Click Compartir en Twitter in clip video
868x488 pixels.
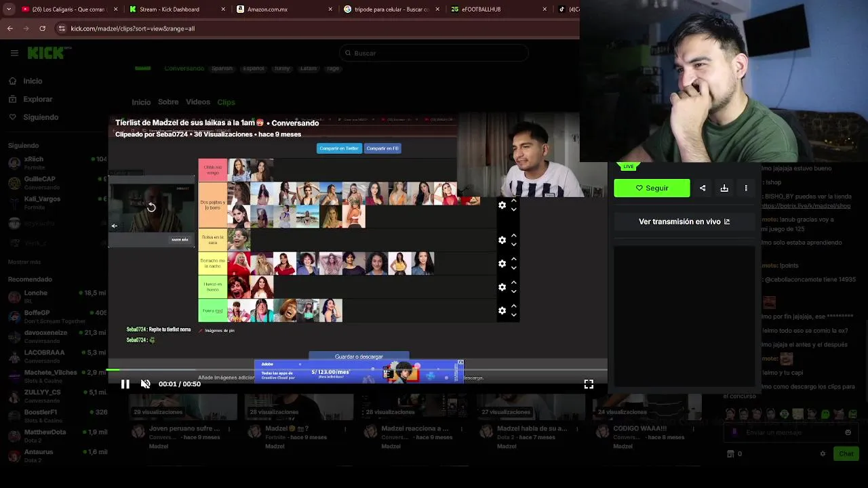coord(339,148)
